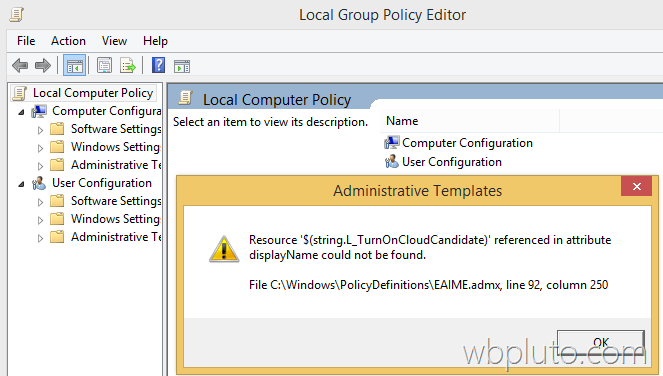Collapse the User Configuration tree node
Screen dimensions: 663x376
(21, 184)
